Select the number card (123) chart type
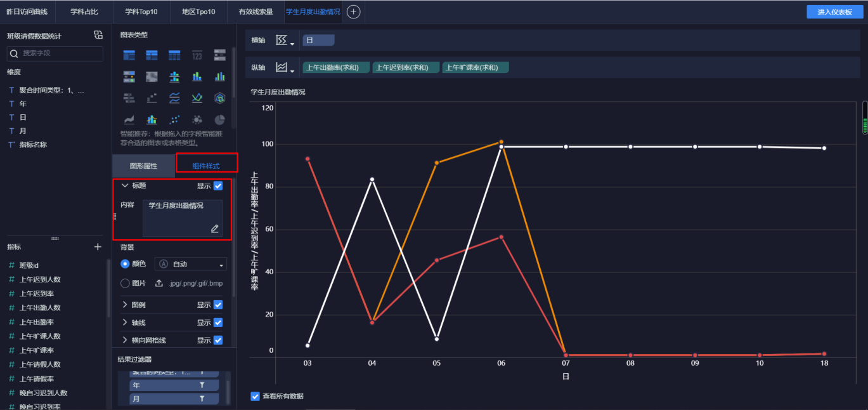Viewport: 868px width, 410px height. [x=197, y=55]
